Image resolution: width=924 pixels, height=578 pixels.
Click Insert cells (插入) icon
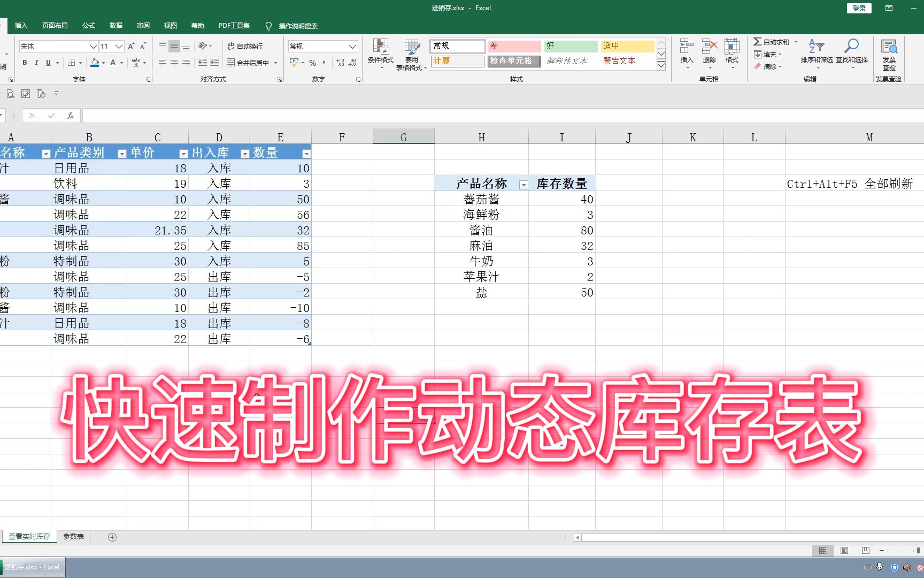pyautogui.click(x=687, y=54)
